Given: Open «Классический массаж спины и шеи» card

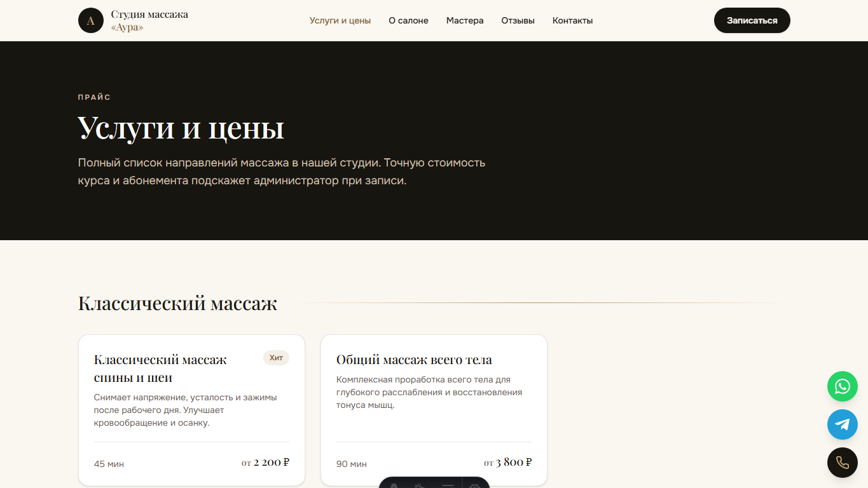Looking at the screenshot, I should pos(191,410).
